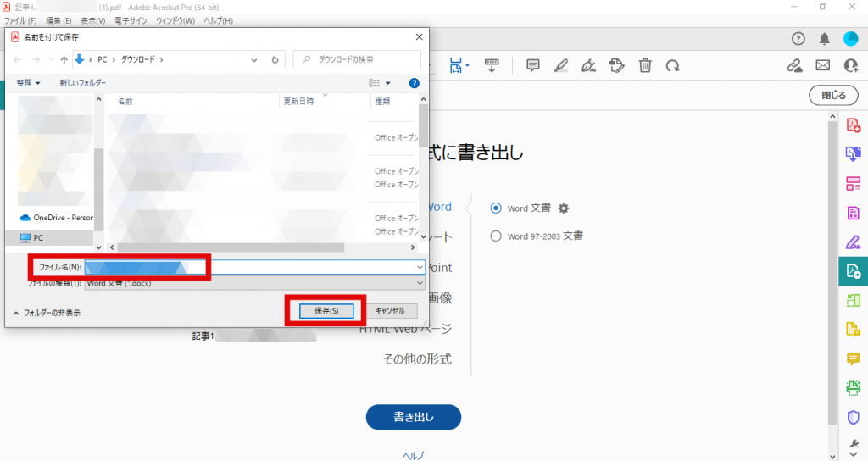Open Print Production tool in right sidebar
This screenshot has width=868, height=461.
(853, 388)
